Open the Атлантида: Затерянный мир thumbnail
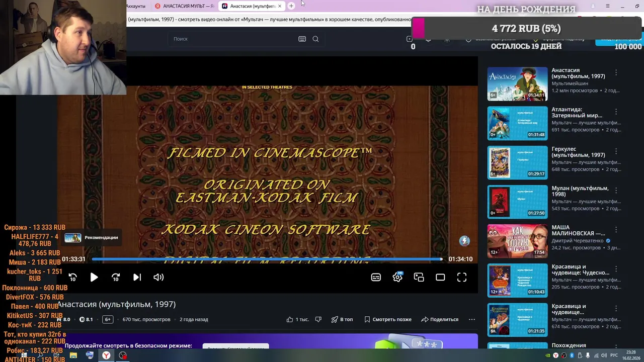Image resolution: width=644 pixels, height=362 pixels. click(517, 123)
